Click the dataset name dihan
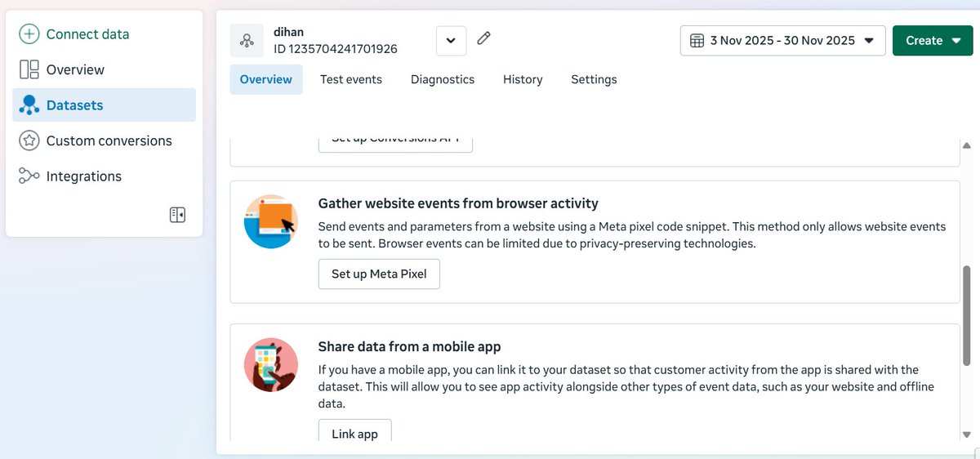This screenshot has height=459, width=980. (x=289, y=32)
